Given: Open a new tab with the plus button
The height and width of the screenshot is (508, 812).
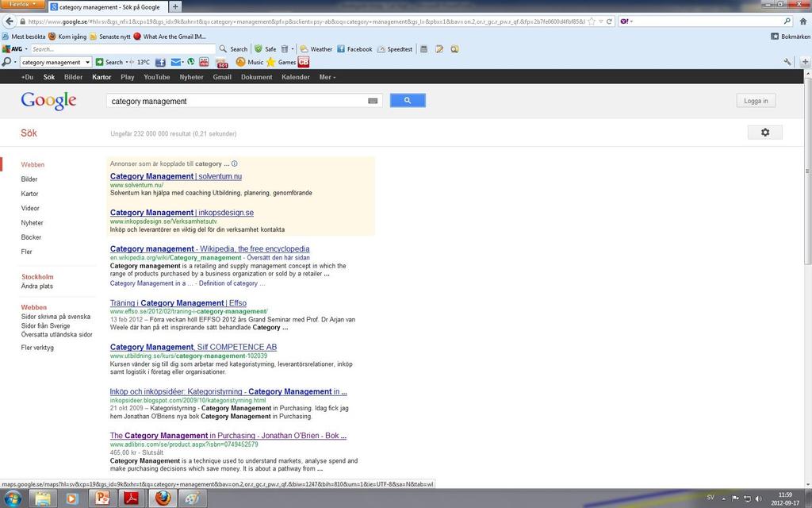Looking at the screenshot, I should 175,6.
